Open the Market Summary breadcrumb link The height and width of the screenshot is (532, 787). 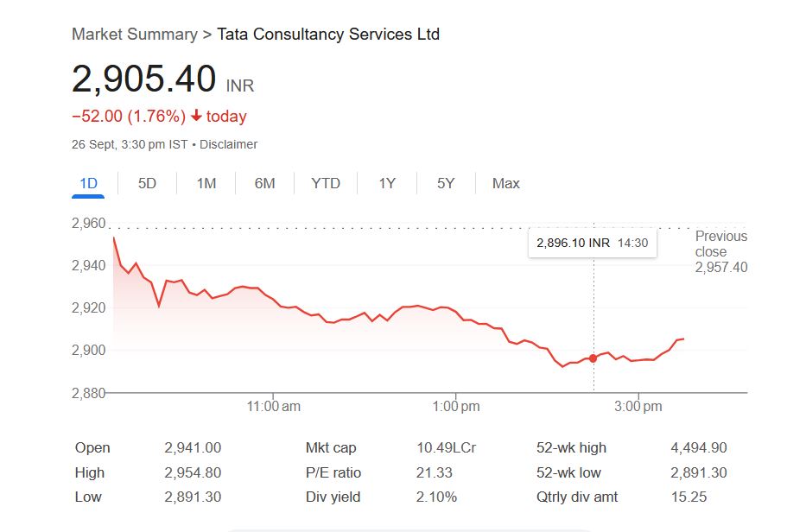pyautogui.click(x=134, y=35)
